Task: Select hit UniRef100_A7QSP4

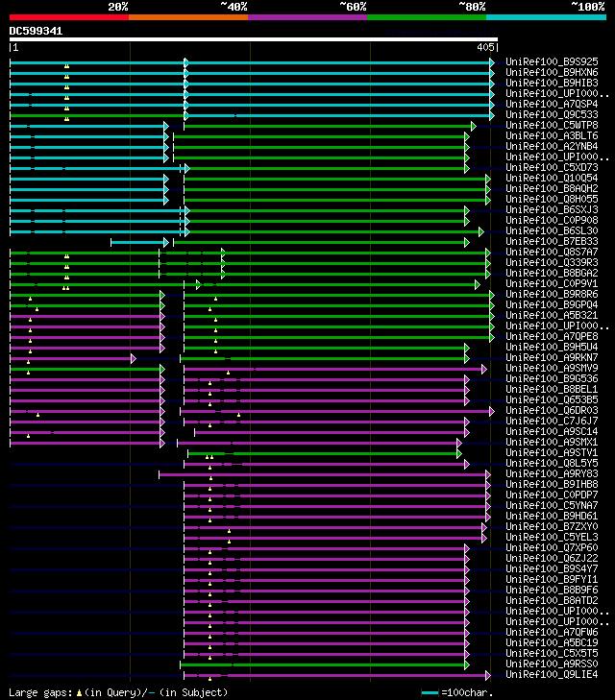Action: click(552, 104)
